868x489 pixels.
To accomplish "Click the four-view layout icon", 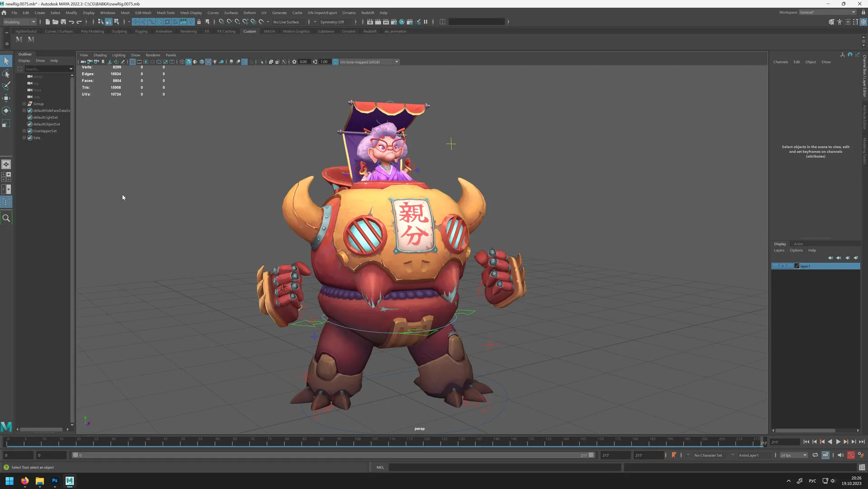I will [6, 177].
